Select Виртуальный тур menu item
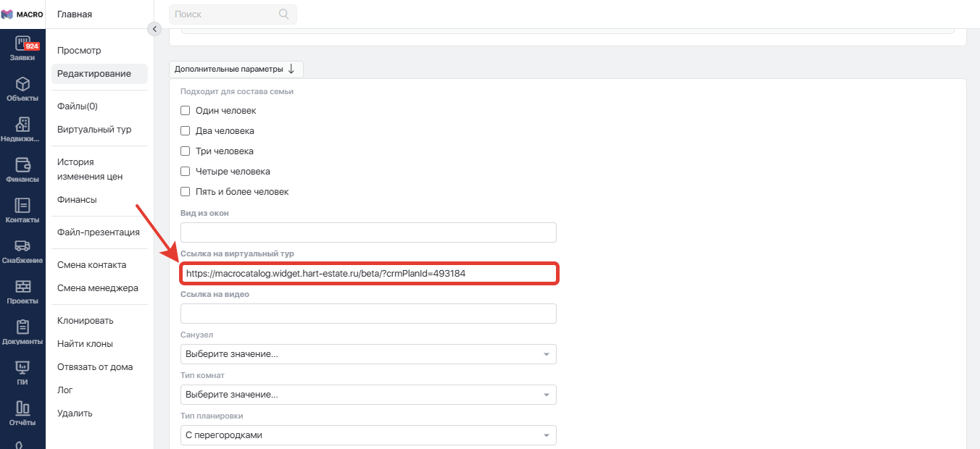Screen dimensions: 980x449 94,130
